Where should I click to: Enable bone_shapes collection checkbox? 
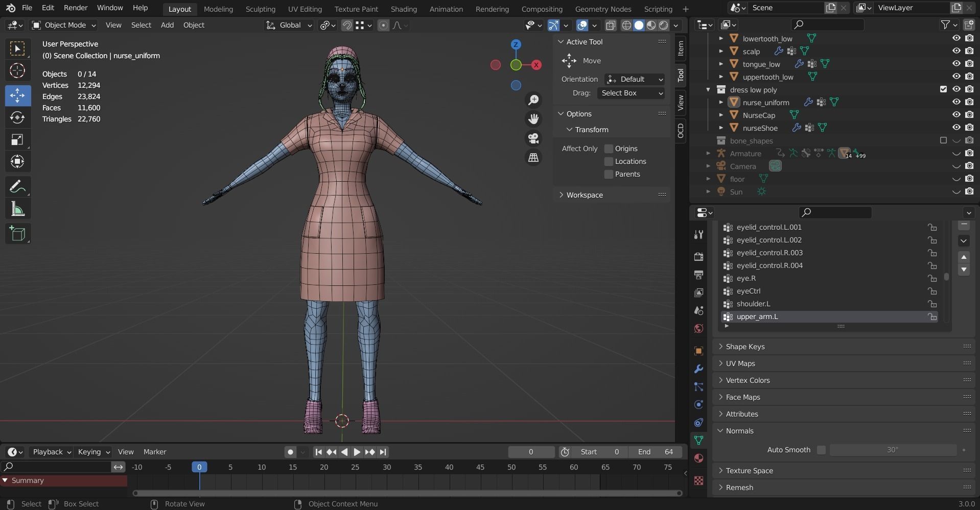943,140
